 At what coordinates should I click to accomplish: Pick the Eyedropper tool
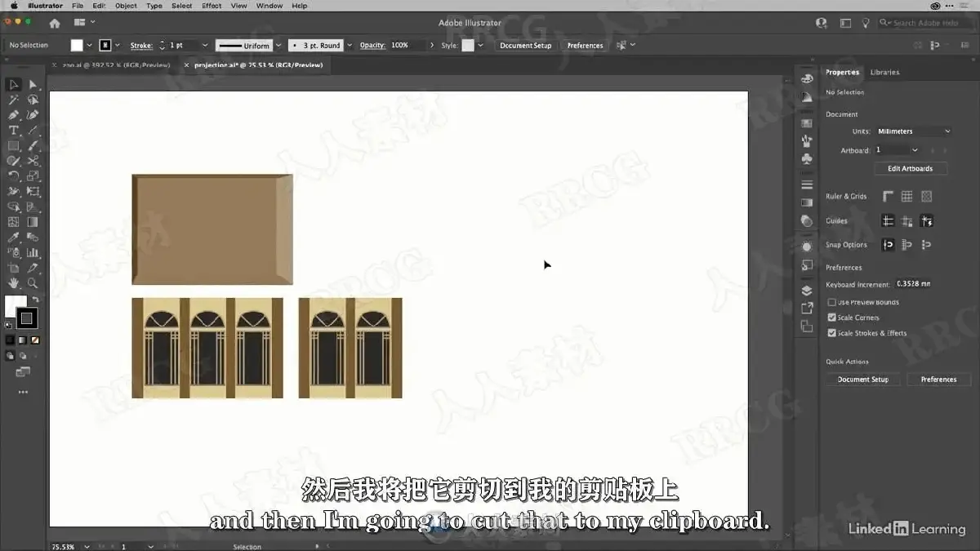pos(14,238)
